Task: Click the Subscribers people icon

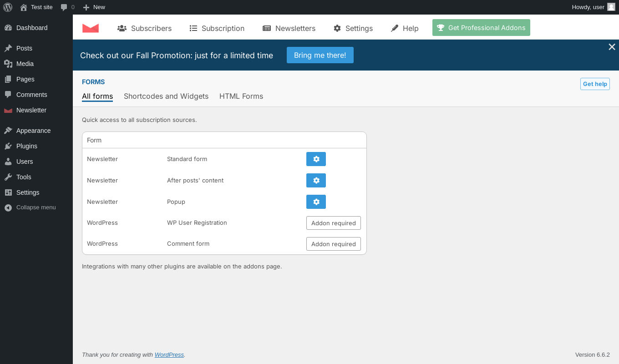Action: (x=122, y=28)
